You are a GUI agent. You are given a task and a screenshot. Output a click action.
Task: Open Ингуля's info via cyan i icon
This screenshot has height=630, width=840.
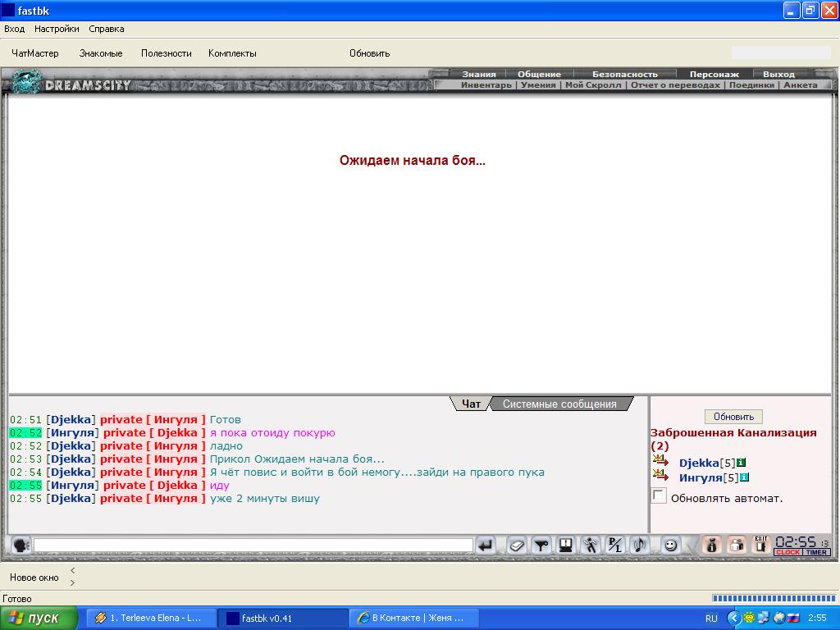[744, 477]
